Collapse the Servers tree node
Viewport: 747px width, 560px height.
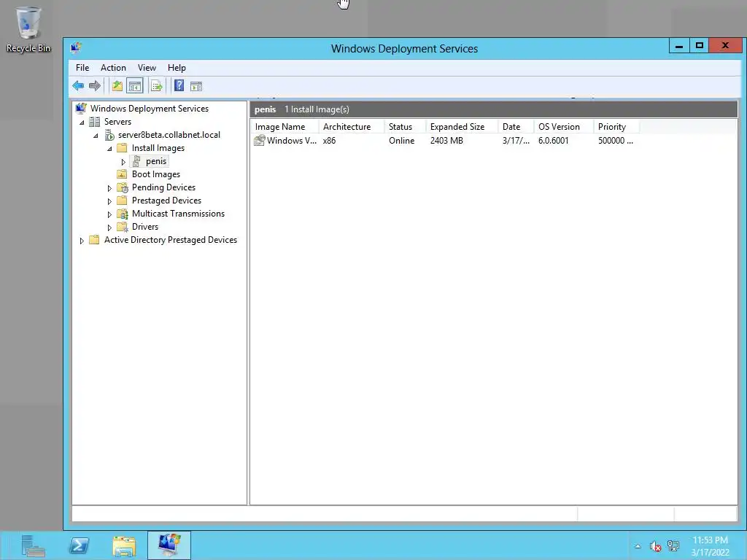(82, 122)
